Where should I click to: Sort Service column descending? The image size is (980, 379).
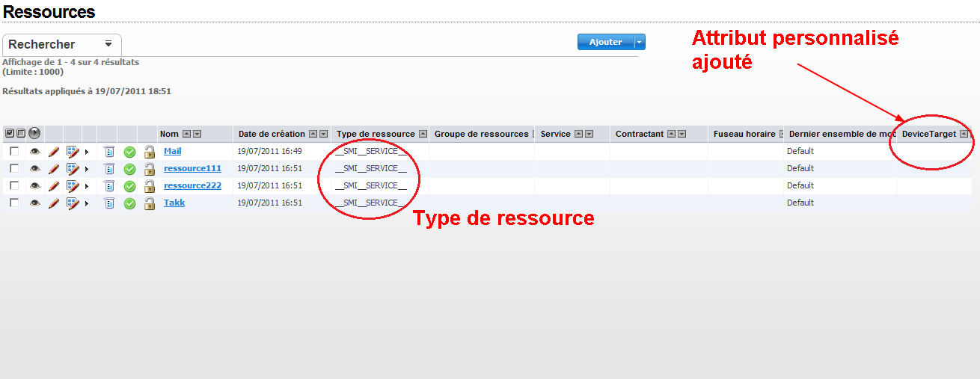[x=589, y=135]
